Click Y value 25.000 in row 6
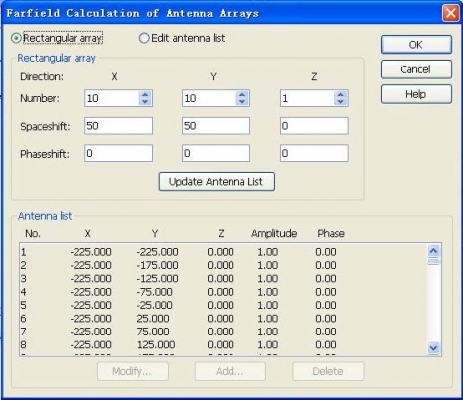Viewport: 463px width, 400px height. pos(153,319)
